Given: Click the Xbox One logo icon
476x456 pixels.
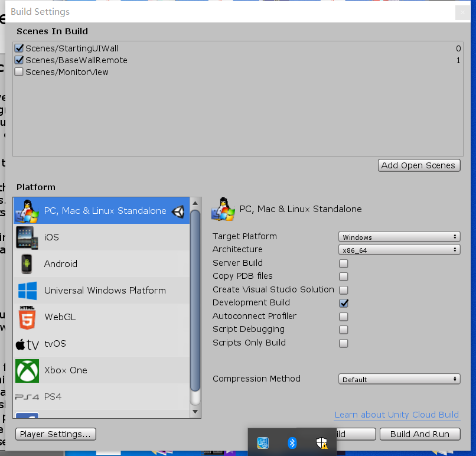Looking at the screenshot, I should point(27,371).
